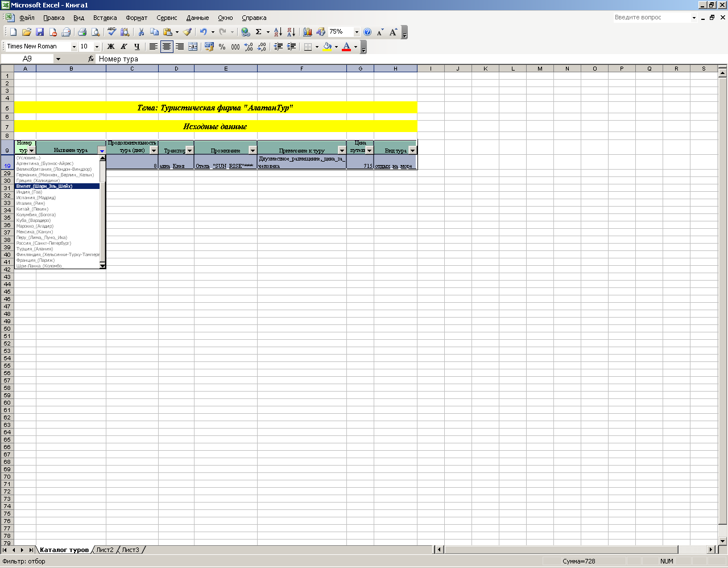Open the Вид тура filter arrow
The height and width of the screenshot is (568, 728).
tap(413, 151)
